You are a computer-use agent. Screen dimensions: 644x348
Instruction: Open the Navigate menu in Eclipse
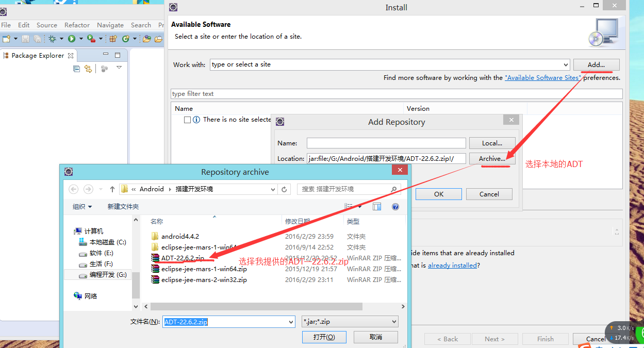(110, 25)
